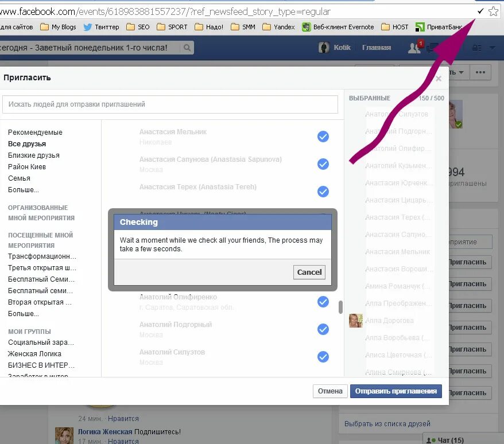
Task: Uncheck Анатолий Подгорный
Action: [x=323, y=329]
